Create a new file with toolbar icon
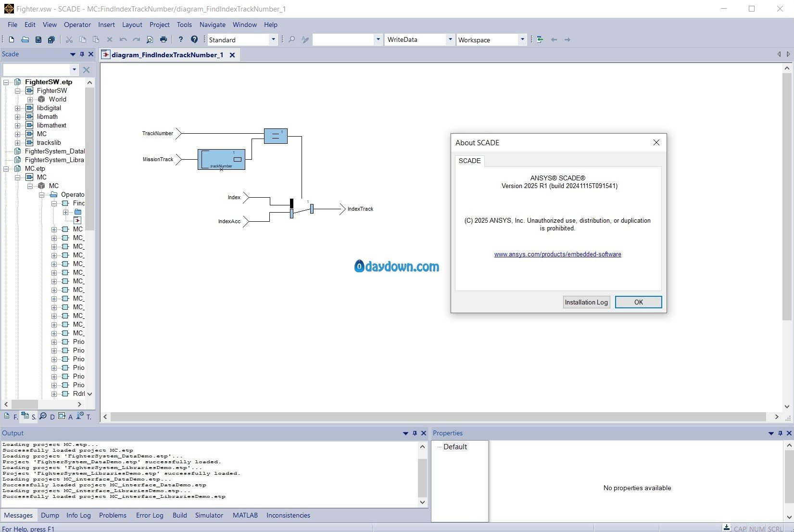Screen dimensions: 794x532 pos(12,40)
